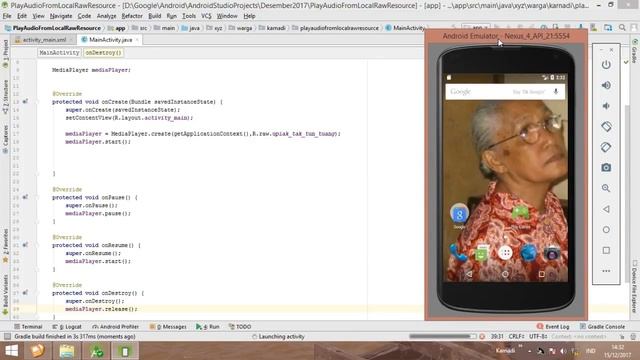This screenshot has width=640, height=360.
Task: Click emulator Zoom magnifier icon
Action: (x=606, y=188)
